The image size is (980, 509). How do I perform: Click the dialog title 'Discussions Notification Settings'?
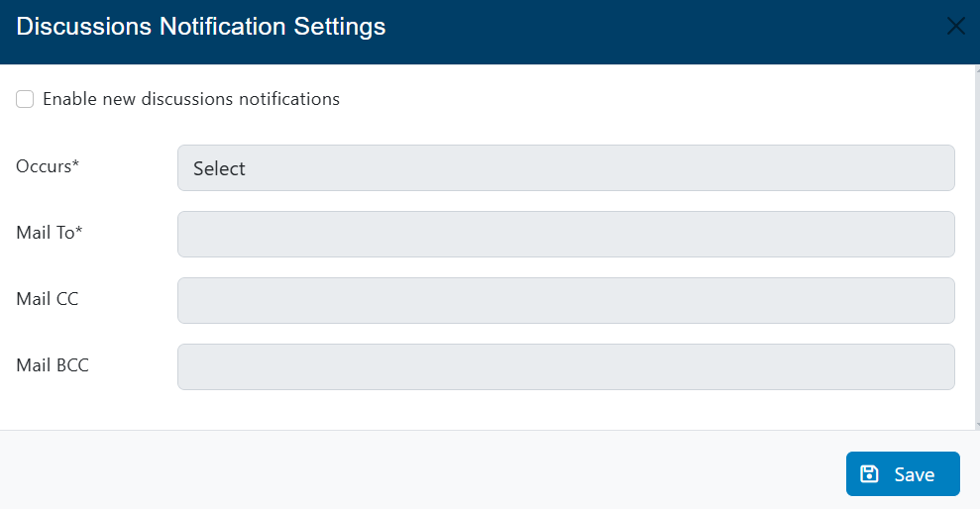201,27
